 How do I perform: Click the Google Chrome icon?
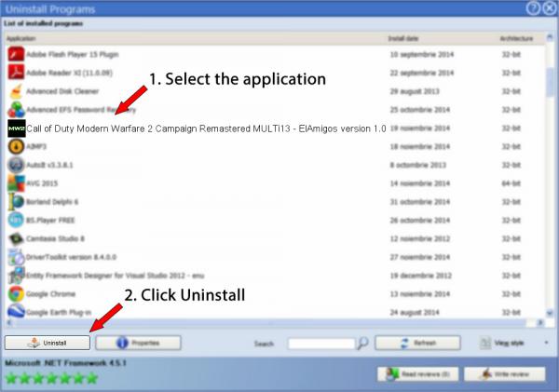pos(16,294)
